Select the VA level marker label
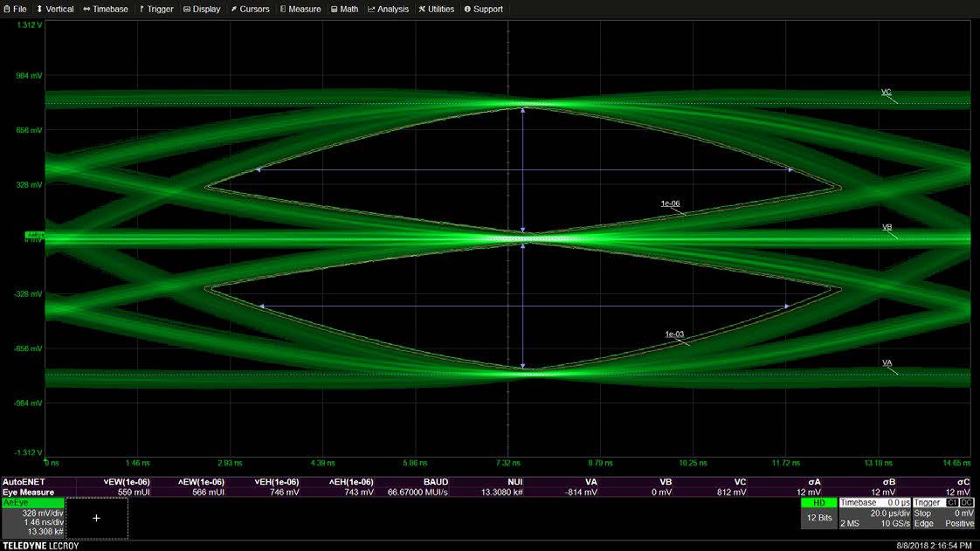This screenshot has height=551, width=980. pos(887,362)
